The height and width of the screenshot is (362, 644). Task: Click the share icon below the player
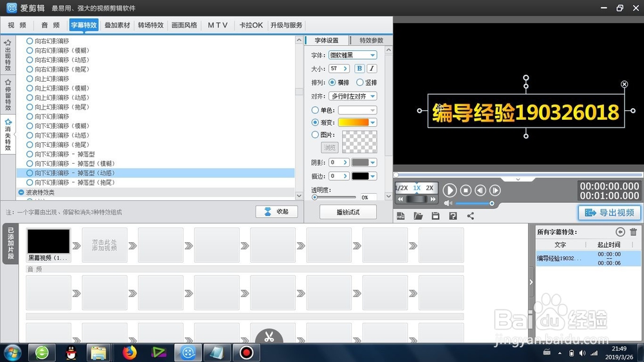[x=471, y=216]
